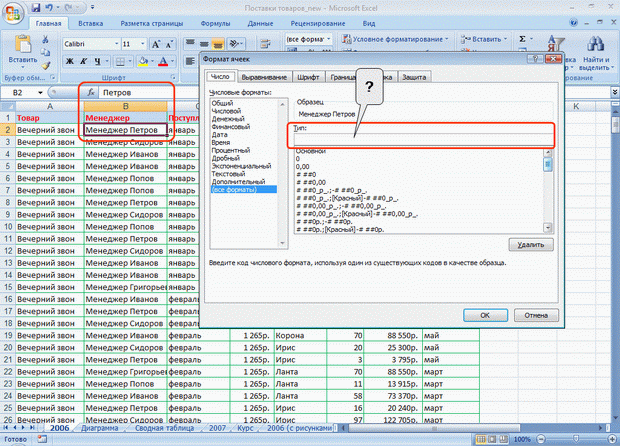
Task: Click the fx insert function icon
Action: [91, 93]
